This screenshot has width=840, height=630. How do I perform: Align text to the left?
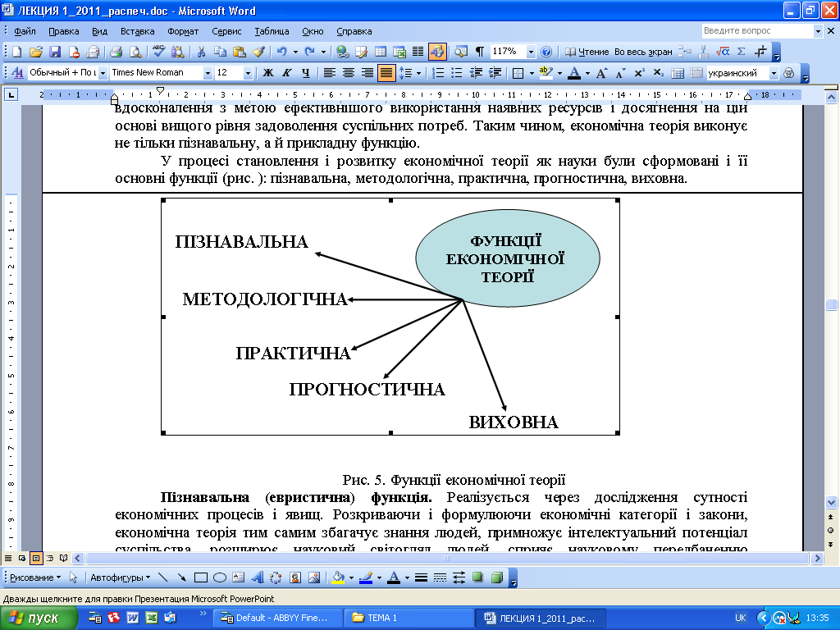click(x=329, y=73)
